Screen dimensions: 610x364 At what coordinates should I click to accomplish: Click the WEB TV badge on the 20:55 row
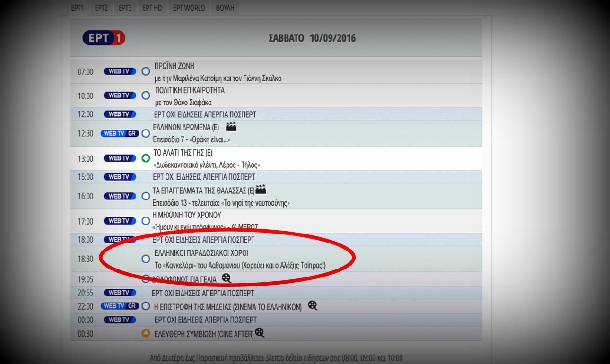click(x=120, y=293)
